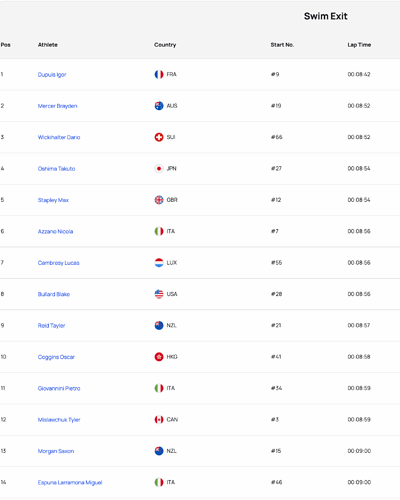The height and width of the screenshot is (500, 400).
Task: Open Stapley Max athlete page
Action: pos(53,200)
